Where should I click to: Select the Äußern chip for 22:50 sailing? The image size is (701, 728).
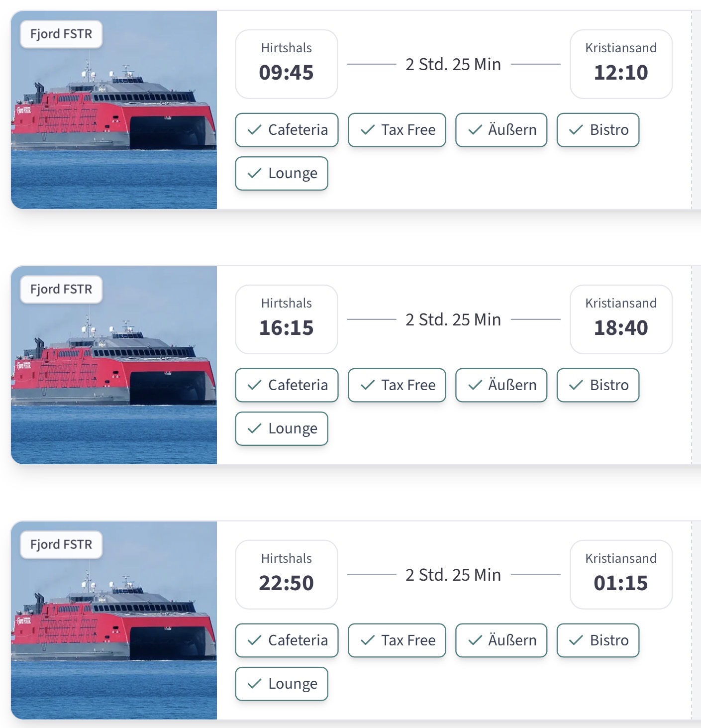click(501, 640)
